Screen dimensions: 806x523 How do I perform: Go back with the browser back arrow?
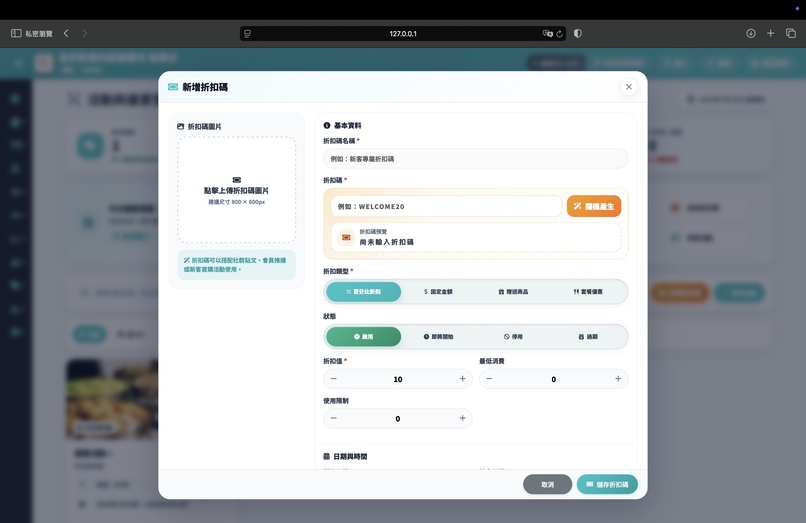tap(66, 33)
